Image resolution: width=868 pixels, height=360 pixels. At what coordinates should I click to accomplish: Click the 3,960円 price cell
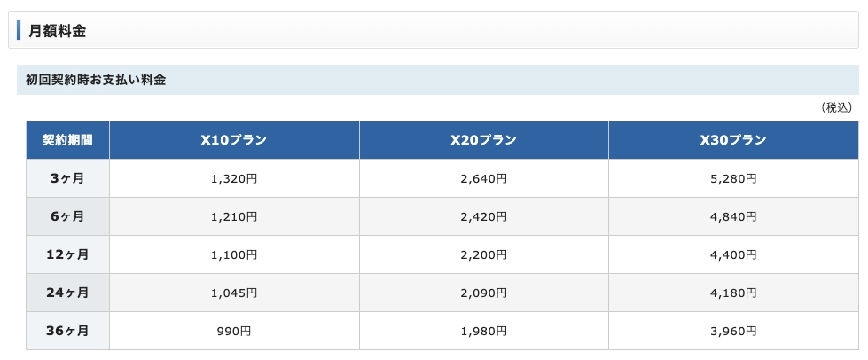click(733, 332)
